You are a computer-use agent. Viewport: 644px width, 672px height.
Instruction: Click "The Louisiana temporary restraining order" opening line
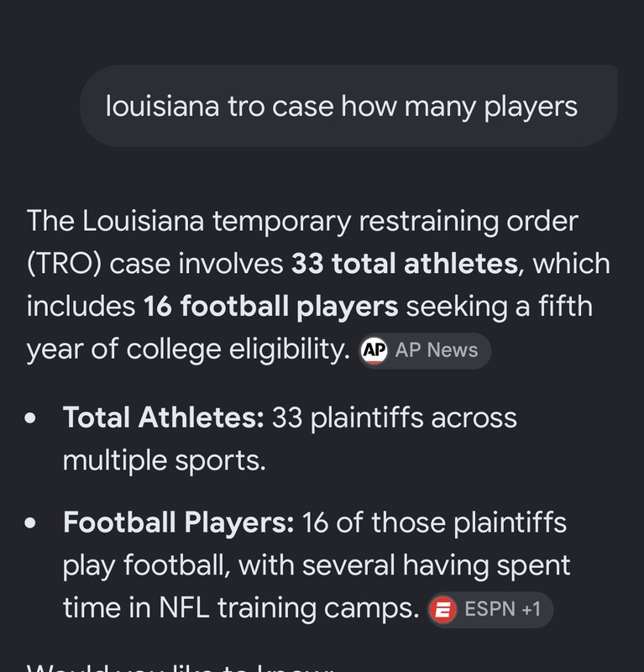click(x=302, y=222)
